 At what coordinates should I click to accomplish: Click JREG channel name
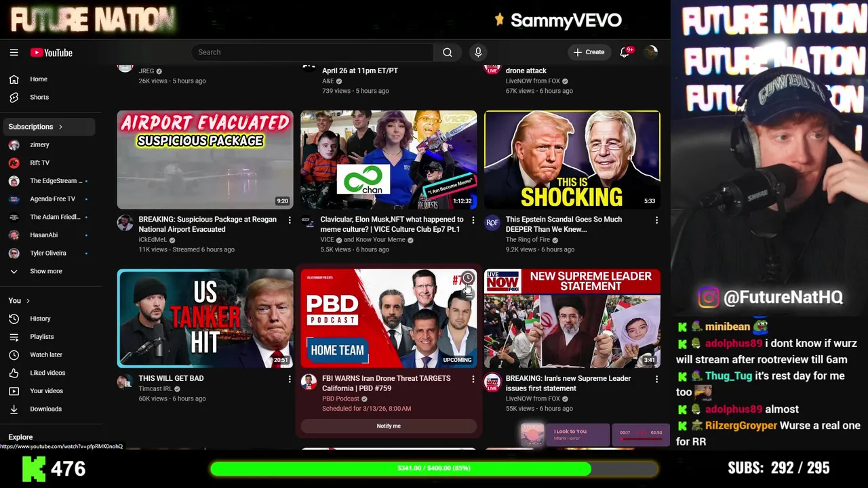point(146,71)
